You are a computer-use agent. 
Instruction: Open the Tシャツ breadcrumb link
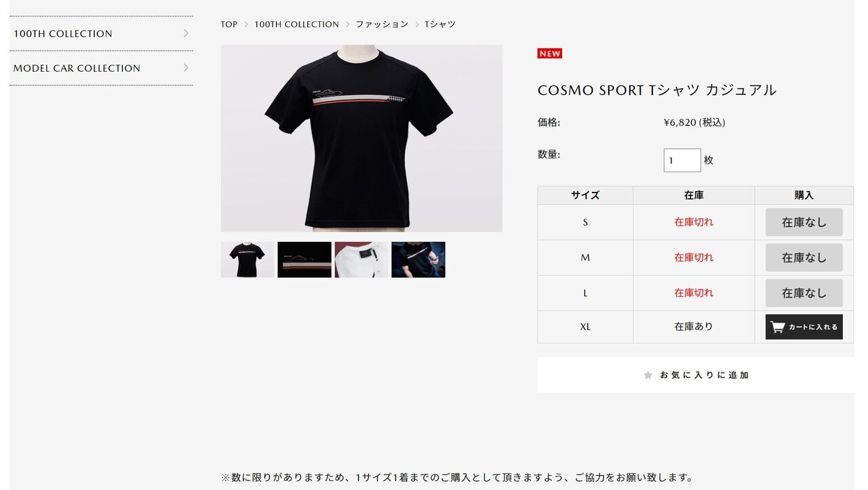[440, 24]
